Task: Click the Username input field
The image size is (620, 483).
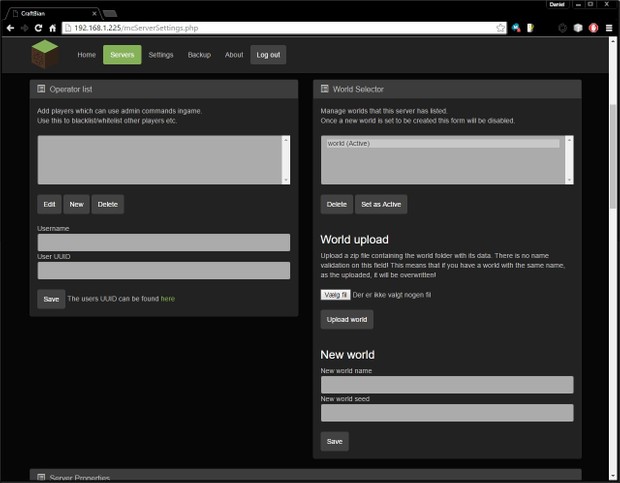Action: 164,242
